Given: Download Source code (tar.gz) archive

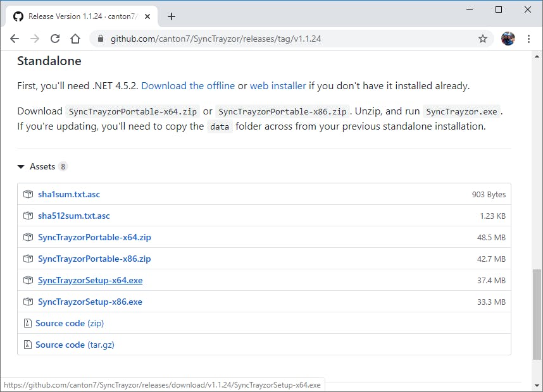Looking at the screenshot, I should (75, 345).
